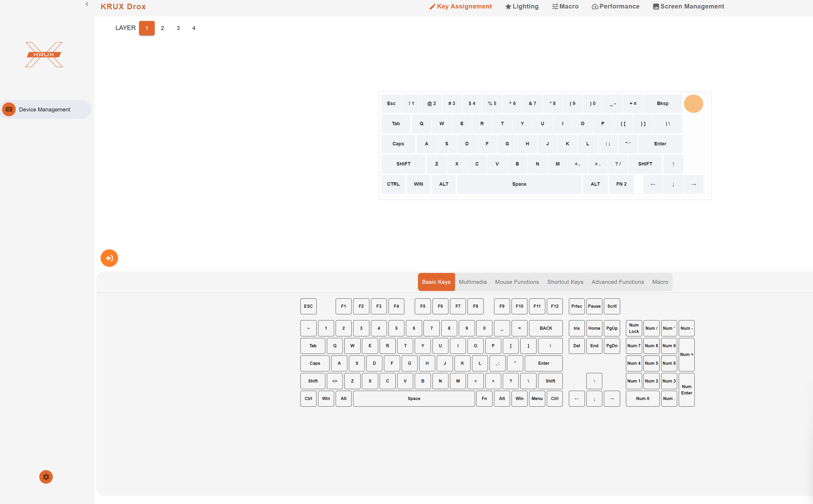Click the Bksp key on the keyboard preview

pos(663,103)
